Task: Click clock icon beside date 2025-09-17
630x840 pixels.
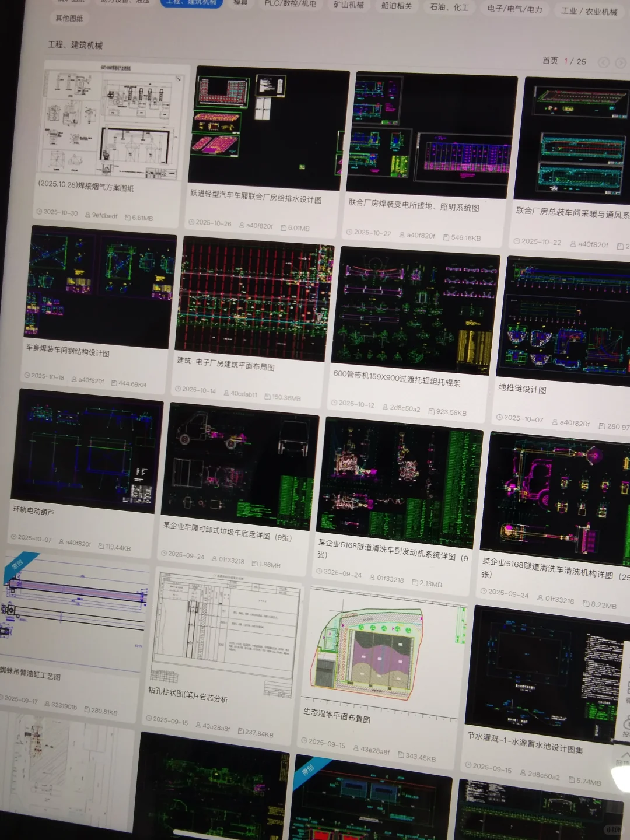Action: point(1,698)
